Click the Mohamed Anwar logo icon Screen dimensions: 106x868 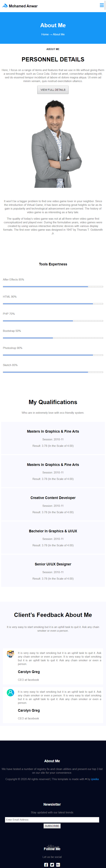pos(5,6)
